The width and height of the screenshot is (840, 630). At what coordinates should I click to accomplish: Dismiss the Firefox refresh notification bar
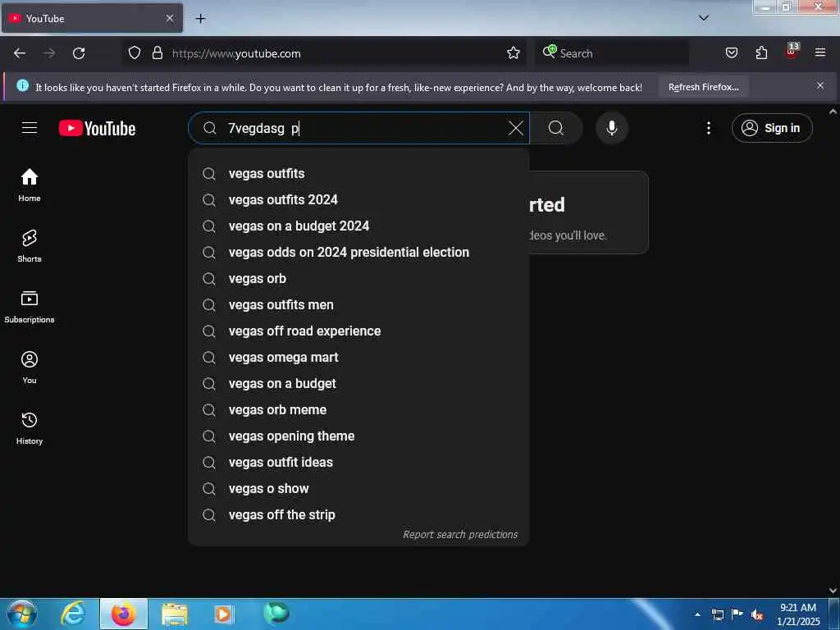tap(820, 85)
